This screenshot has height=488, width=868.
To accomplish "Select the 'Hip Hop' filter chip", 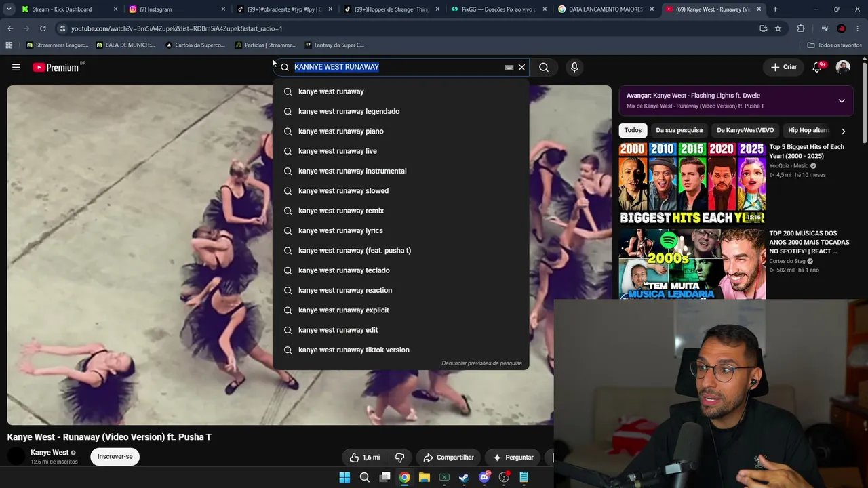I will [808, 130].
